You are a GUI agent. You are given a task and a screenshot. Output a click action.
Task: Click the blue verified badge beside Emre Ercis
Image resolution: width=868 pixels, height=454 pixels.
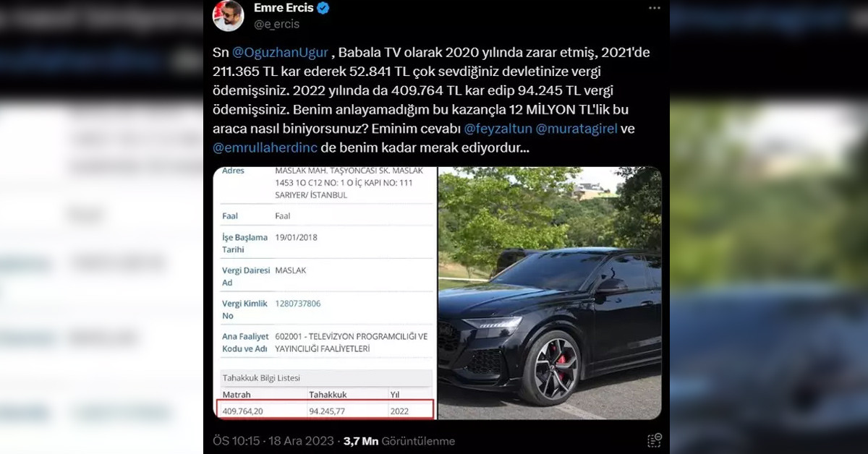[324, 8]
